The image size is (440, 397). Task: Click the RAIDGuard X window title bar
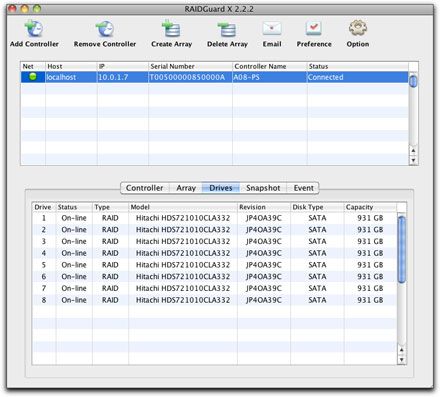click(x=219, y=9)
